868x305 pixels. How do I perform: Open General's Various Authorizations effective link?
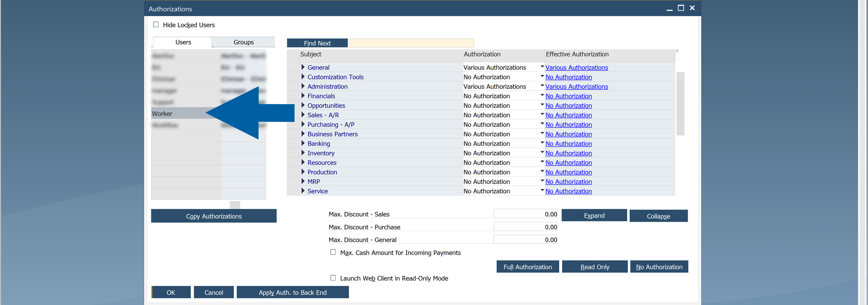(577, 68)
